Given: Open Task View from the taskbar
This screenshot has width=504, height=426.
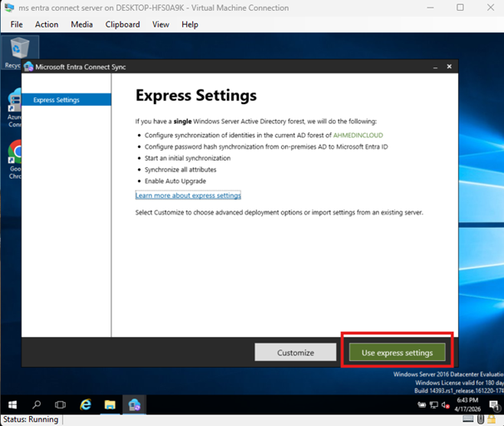Looking at the screenshot, I should 61,404.
